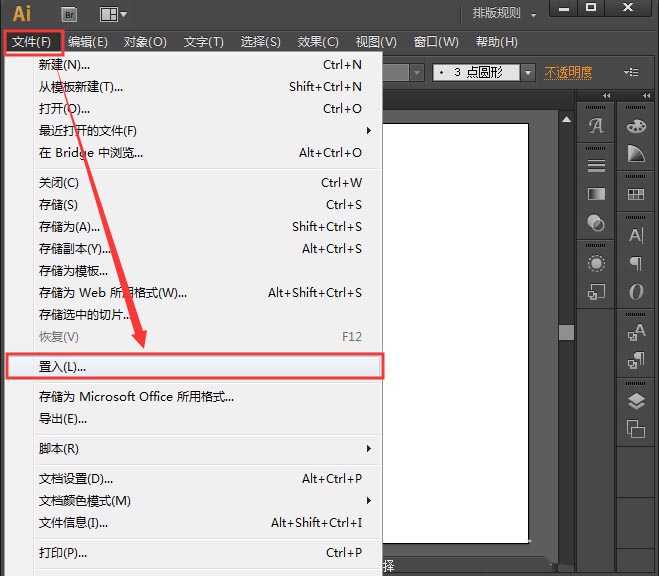Choose 导出(E)... menu entry
Screen dimensions: 659x576
click(x=194, y=419)
